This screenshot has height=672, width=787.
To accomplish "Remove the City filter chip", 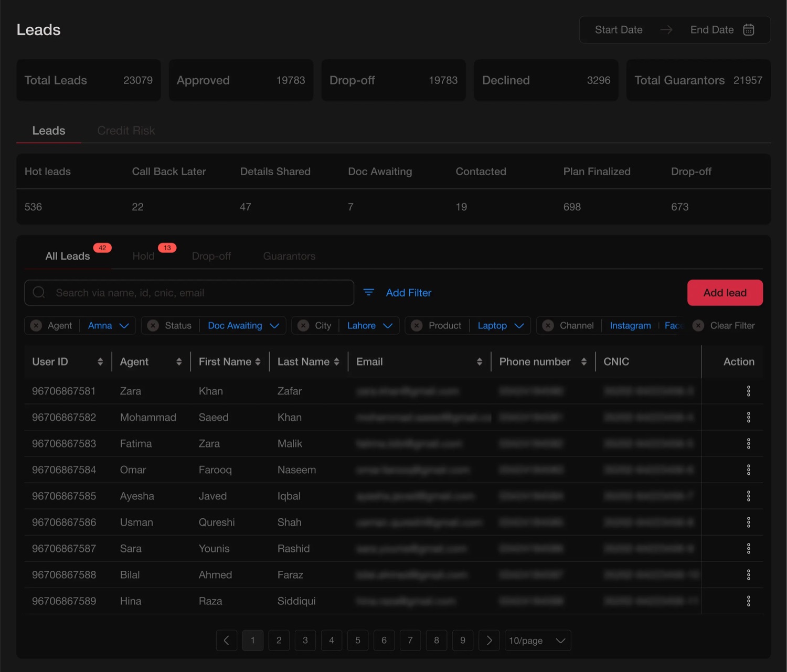I will (303, 325).
